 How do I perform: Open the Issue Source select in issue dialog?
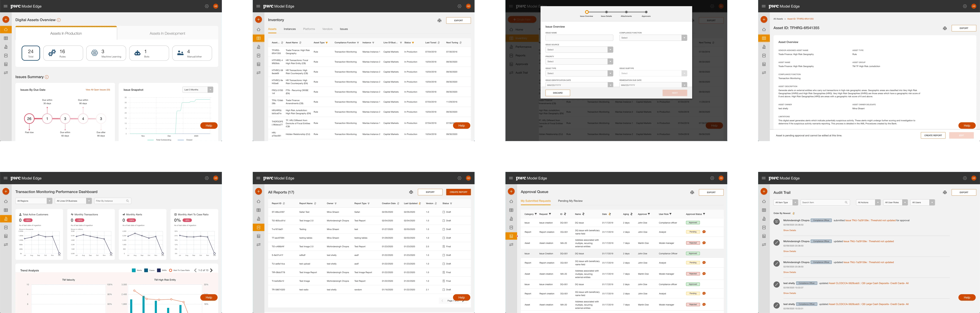click(579, 49)
